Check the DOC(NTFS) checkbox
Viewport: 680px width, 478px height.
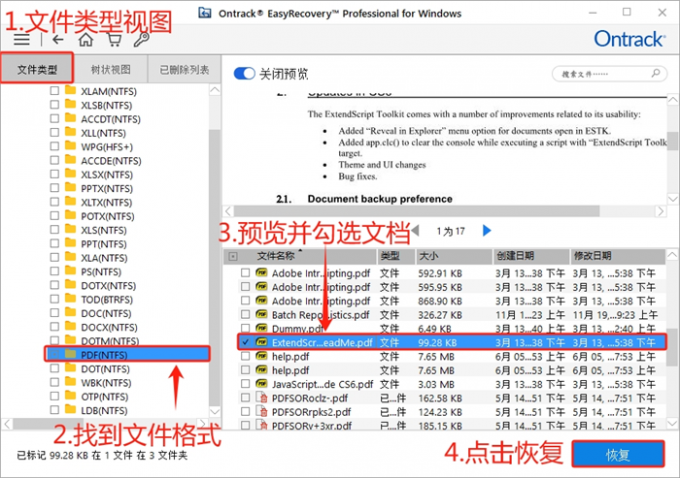[54, 313]
